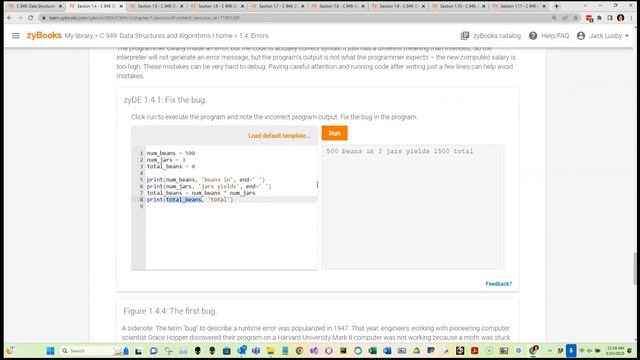Open the Chrome profile avatar

click(620, 18)
